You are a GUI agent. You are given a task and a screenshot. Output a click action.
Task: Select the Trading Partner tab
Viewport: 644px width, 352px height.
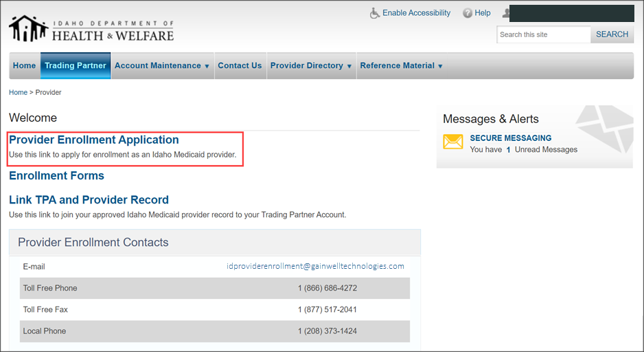click(75, 65)
